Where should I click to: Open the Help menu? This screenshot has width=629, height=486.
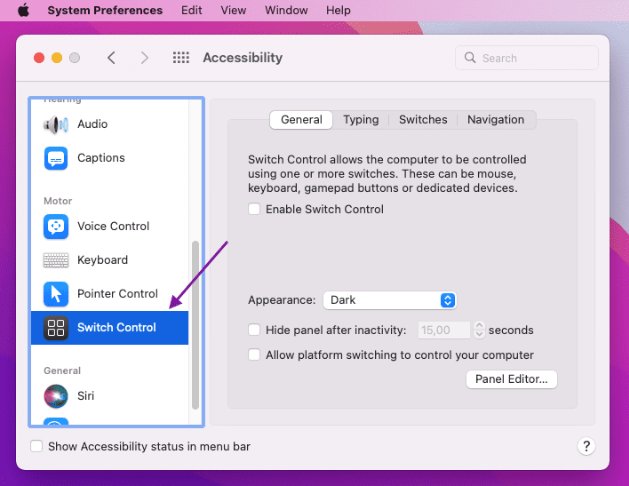point(338,10)
